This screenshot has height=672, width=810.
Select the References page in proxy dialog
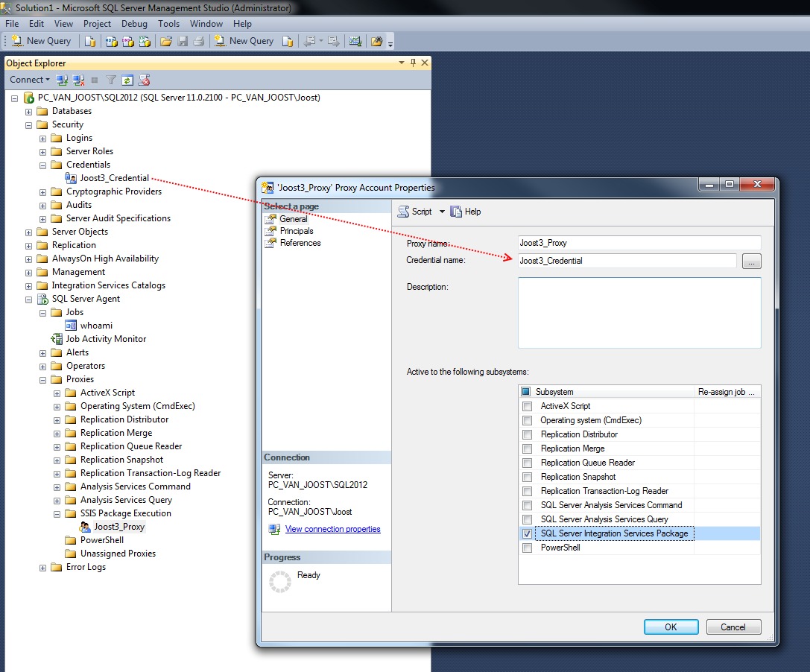(300, 243)
